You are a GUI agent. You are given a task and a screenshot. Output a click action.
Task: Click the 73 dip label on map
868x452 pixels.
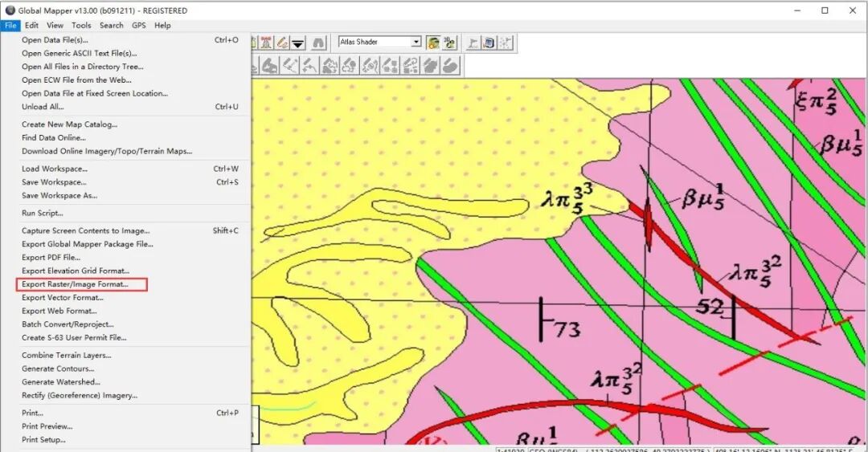(567, 330)
